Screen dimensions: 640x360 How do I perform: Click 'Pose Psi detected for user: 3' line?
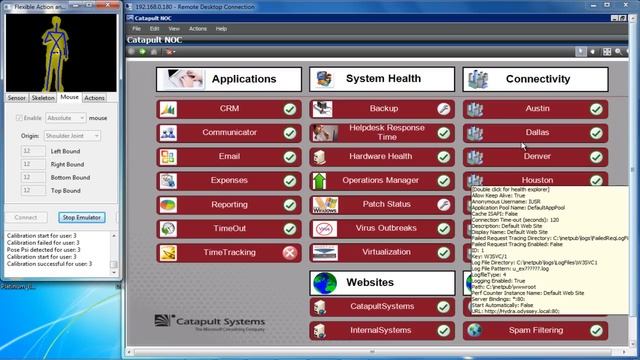(x=43, y=249)
